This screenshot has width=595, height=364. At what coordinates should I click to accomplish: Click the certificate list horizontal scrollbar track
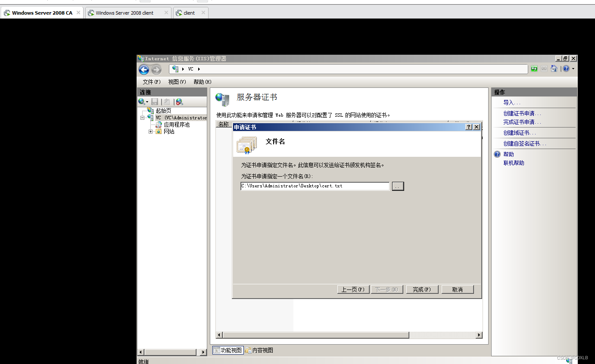point(442,335)
